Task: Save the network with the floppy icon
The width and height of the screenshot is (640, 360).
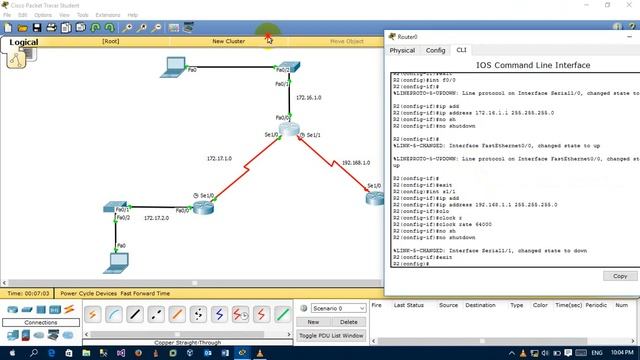Action: point(37,28)
